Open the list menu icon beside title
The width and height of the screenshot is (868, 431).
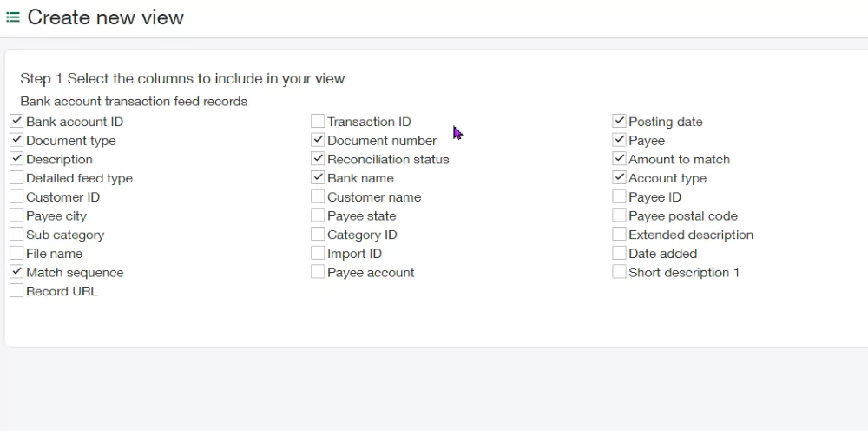(x=13, y=17)
